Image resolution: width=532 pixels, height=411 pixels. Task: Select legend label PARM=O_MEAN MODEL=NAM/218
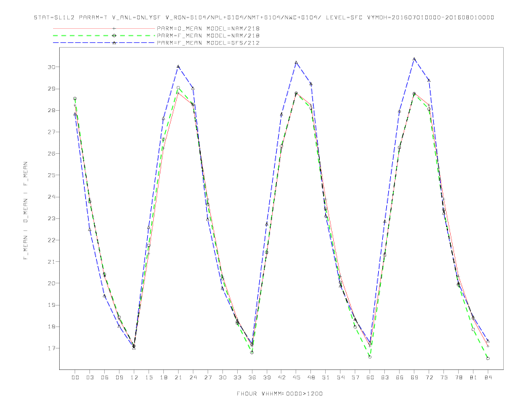208,28
